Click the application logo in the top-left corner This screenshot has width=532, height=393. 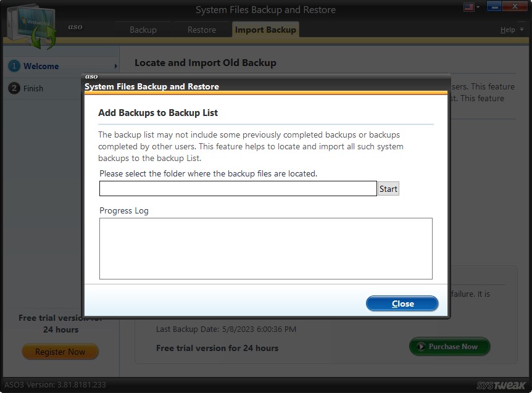tap(32, 25)
